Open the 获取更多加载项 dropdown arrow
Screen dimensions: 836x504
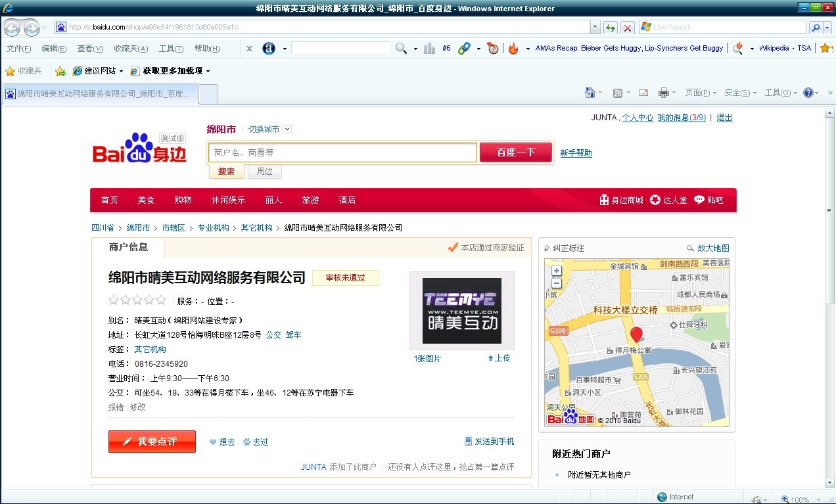(x=208, y=71)
